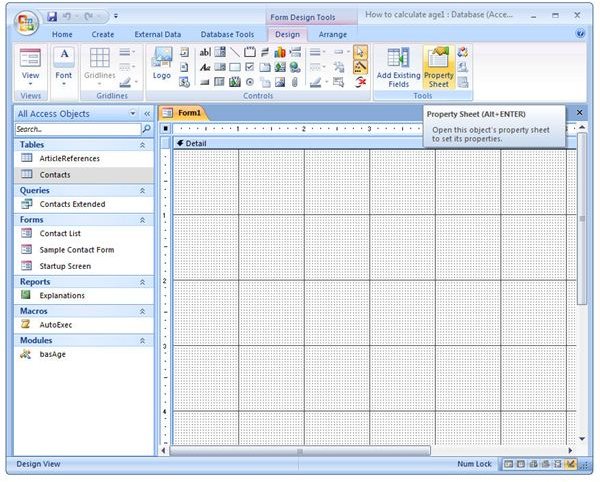Select the Form1 document tab
Screen dimensions: 600x482
click(183, 113)
